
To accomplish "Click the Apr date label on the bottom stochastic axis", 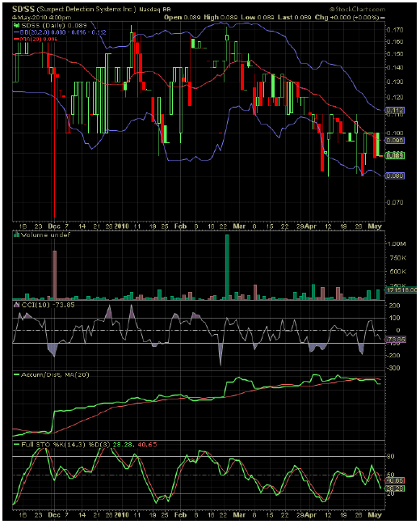I will (x=311, y=515).
